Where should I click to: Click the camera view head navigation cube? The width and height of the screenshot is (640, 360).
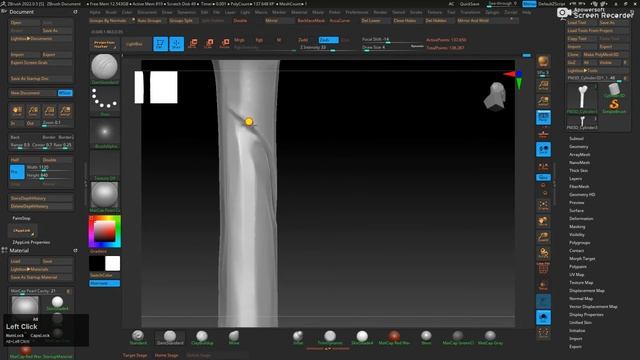point(496,97)
